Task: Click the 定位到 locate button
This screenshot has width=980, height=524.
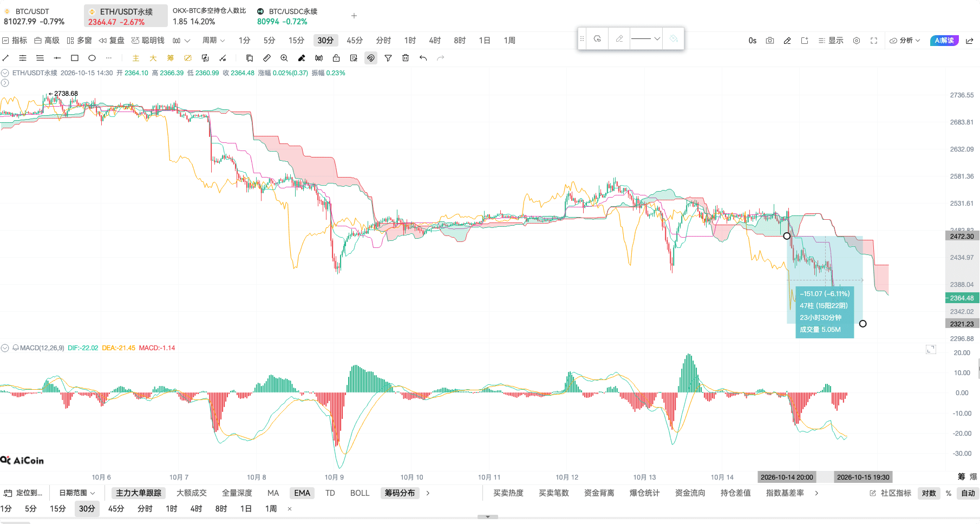Action: coord(23,493)
